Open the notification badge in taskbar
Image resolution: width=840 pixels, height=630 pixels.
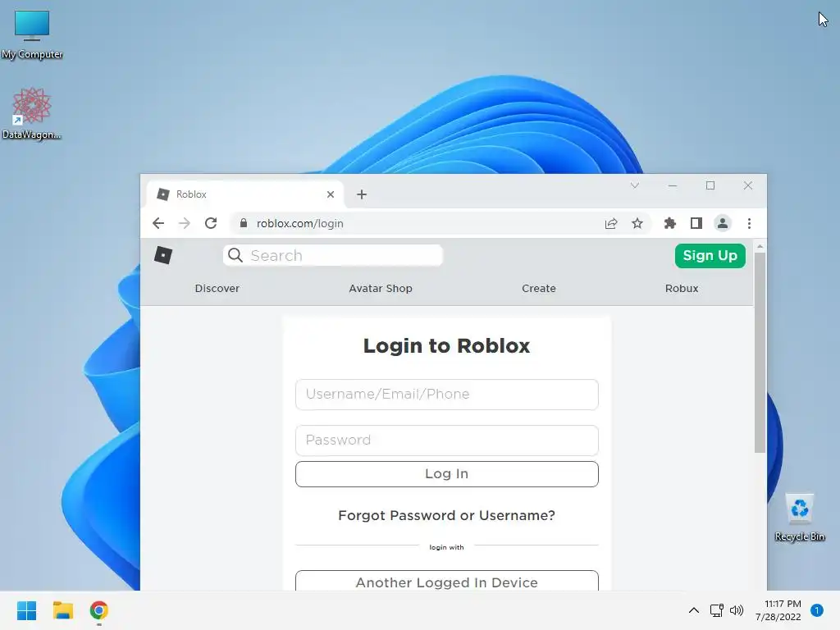coord(816,610)
